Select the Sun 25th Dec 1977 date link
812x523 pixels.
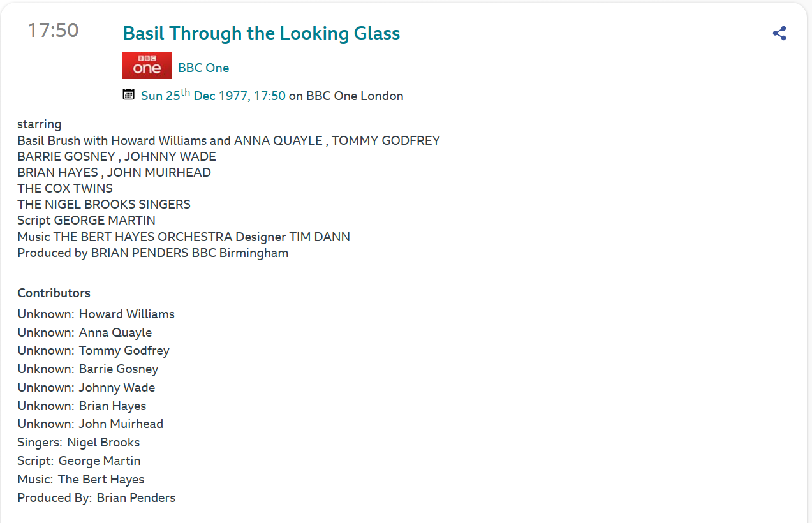pyautogui.click(x=213, y=96)
